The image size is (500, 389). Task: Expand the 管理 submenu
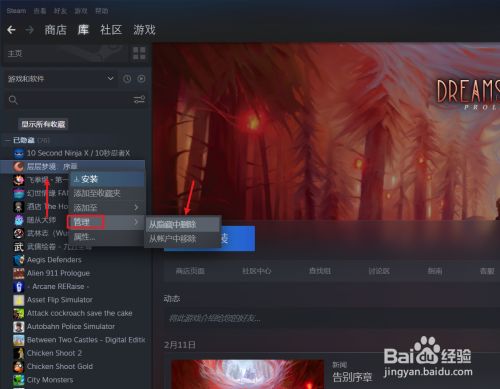106,222
